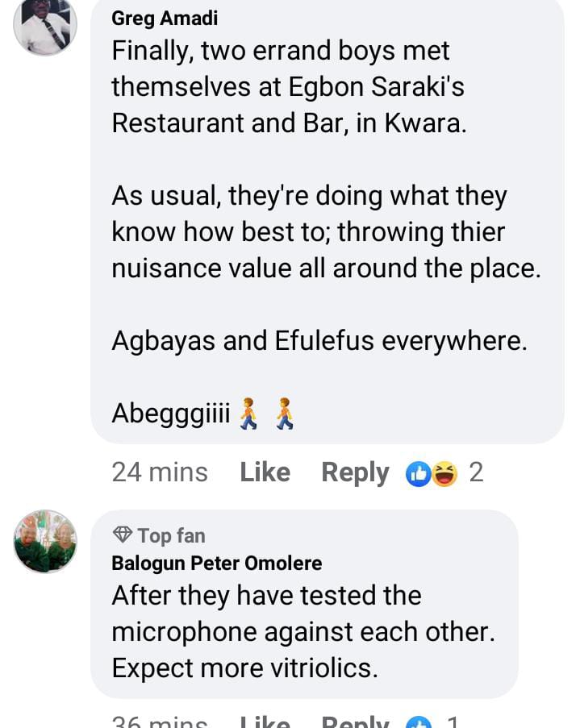The width and height of the screenshot is (580, 728).
Task: Open the reaction count 2 list
Action: (x=476, y=472)
